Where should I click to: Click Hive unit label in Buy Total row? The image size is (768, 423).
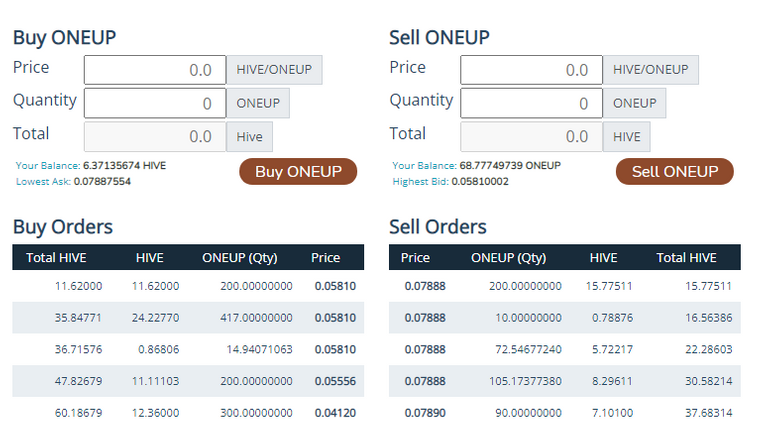[250, 137]
